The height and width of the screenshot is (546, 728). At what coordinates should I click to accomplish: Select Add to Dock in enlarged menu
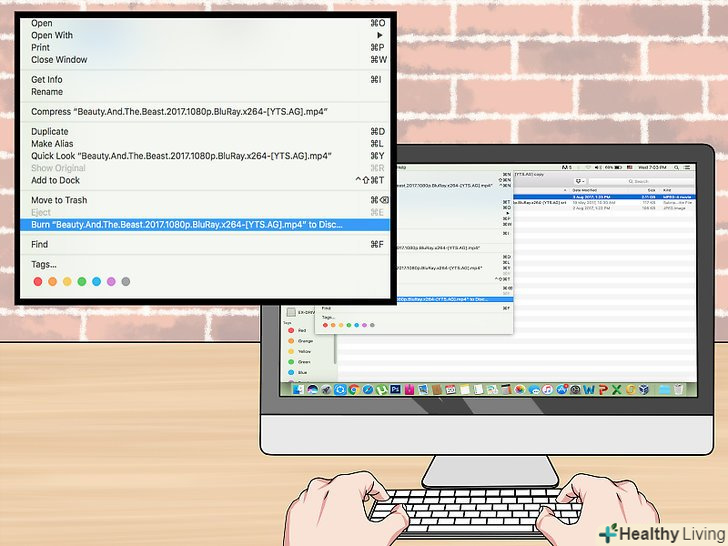(205, 180)
